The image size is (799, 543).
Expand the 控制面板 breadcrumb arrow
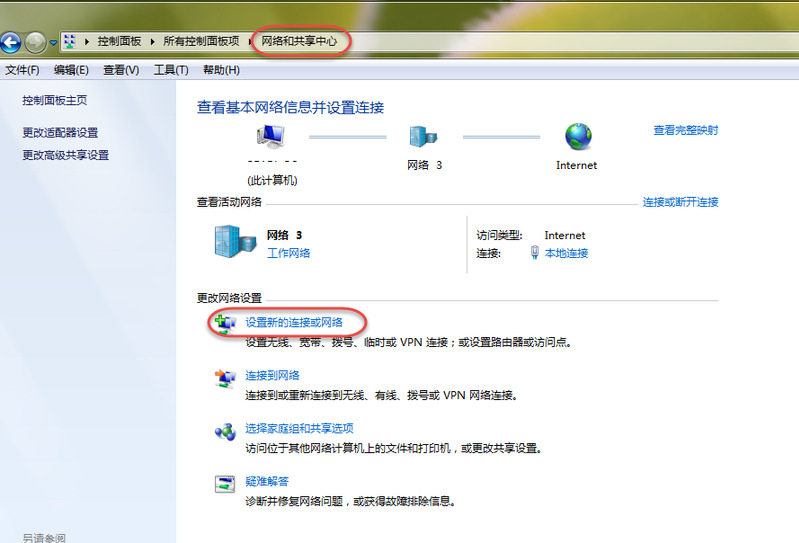[88, 41]
